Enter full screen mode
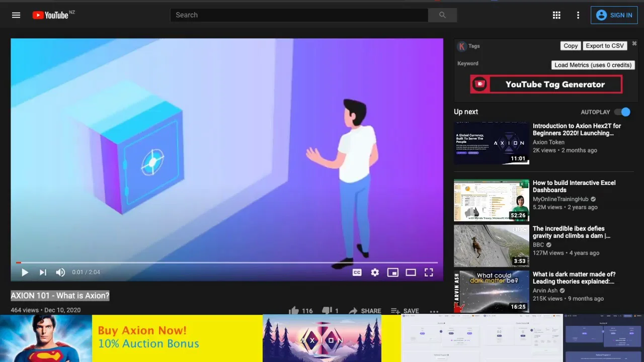Image resolution: width=644 pixels, height=362 pixels. coord(429,273)
